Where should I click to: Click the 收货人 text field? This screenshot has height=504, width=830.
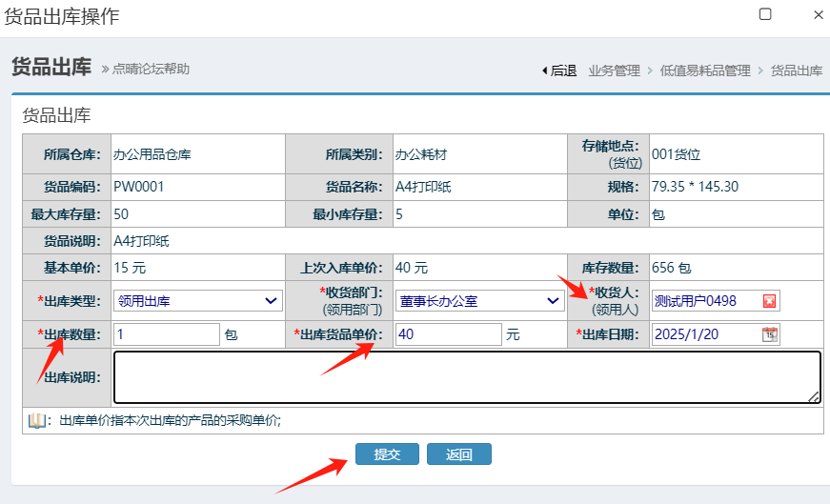pyautogui.click(x=705, y=301)
